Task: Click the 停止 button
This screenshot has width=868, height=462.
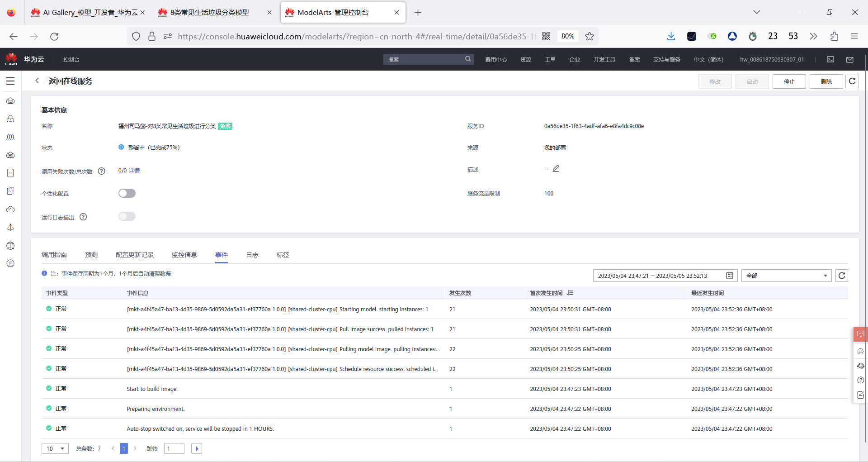Action: pos(789,81)
